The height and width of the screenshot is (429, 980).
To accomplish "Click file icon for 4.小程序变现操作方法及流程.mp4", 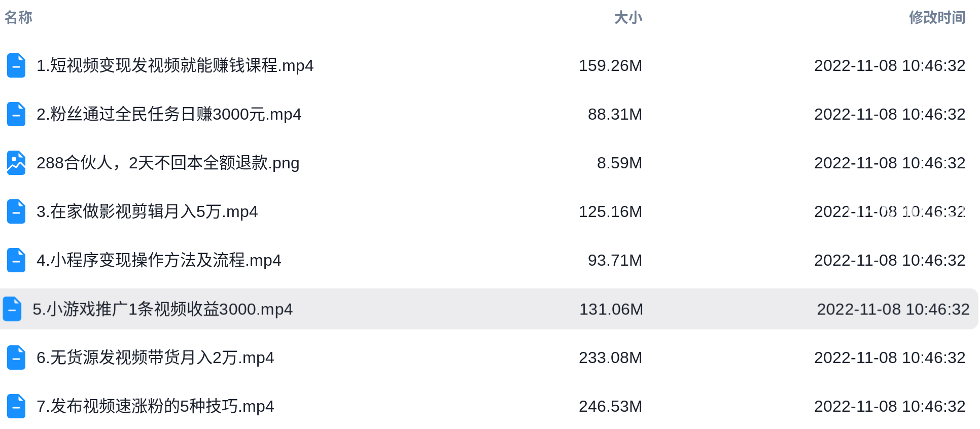I will click(x=16, y=260).
